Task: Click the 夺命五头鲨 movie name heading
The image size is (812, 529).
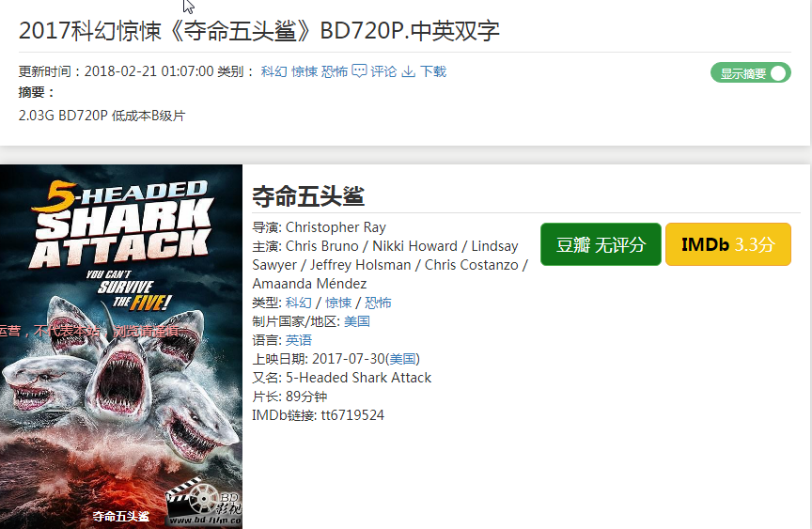Action: point(308,196)
